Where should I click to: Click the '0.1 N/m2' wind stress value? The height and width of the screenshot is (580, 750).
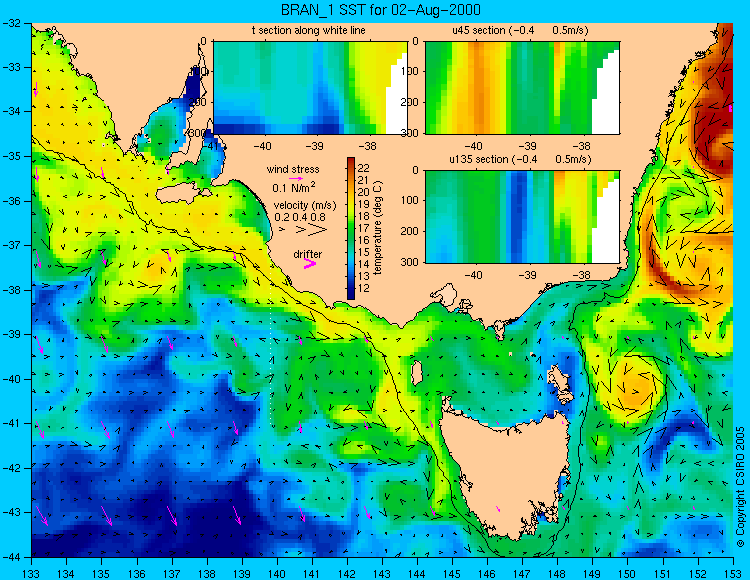[294, 187]
